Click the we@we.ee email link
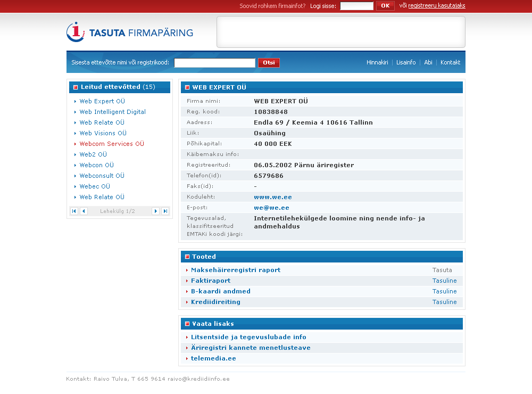This screenshot has width=532, height=394. [271, 208]
